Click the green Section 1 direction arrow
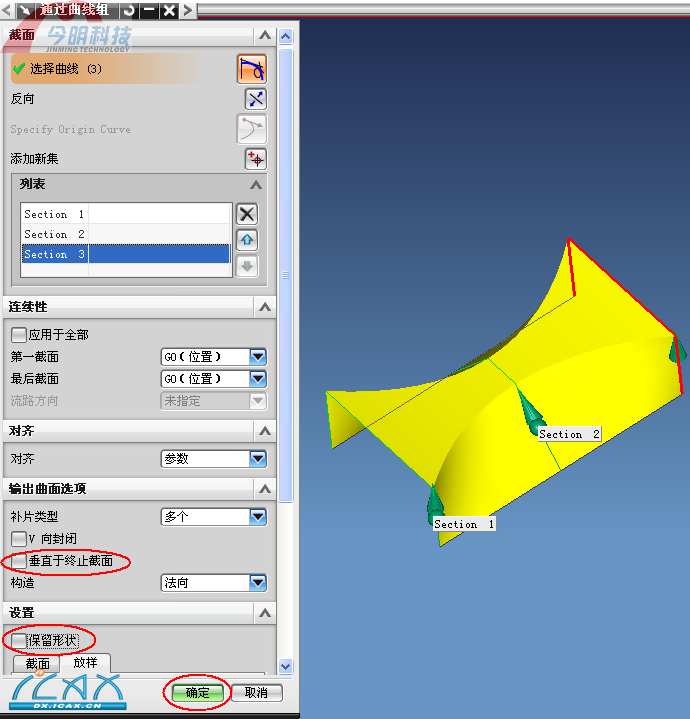690x719 pixels. click(x=435, y=505)
